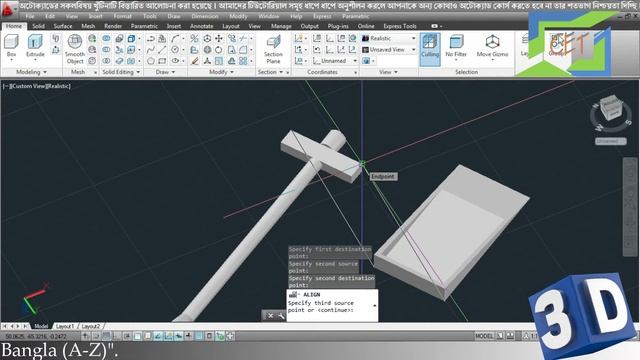
Task: Close the command line with X button
Action: tap(270, 316)
